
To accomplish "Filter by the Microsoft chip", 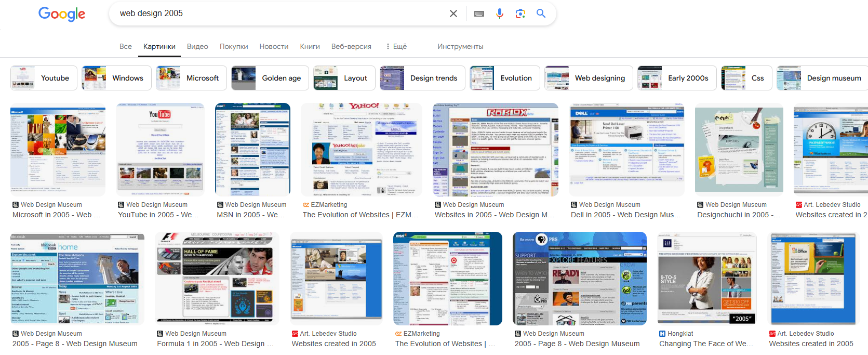I will [x=191, y=78].
